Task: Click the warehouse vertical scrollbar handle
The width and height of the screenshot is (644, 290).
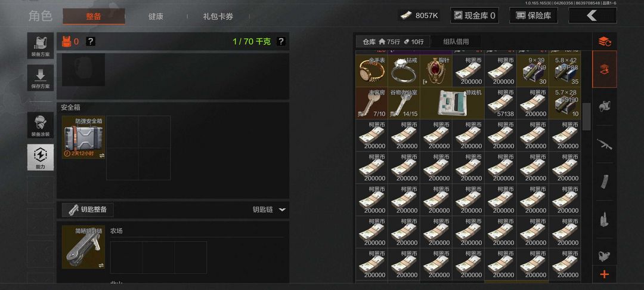Action: click(587, 116)
